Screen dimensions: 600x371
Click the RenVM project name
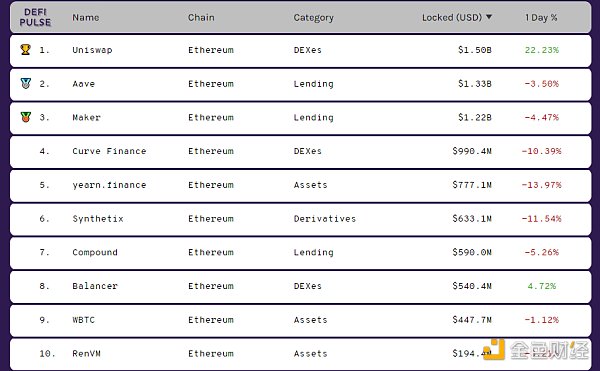(86, 353)
